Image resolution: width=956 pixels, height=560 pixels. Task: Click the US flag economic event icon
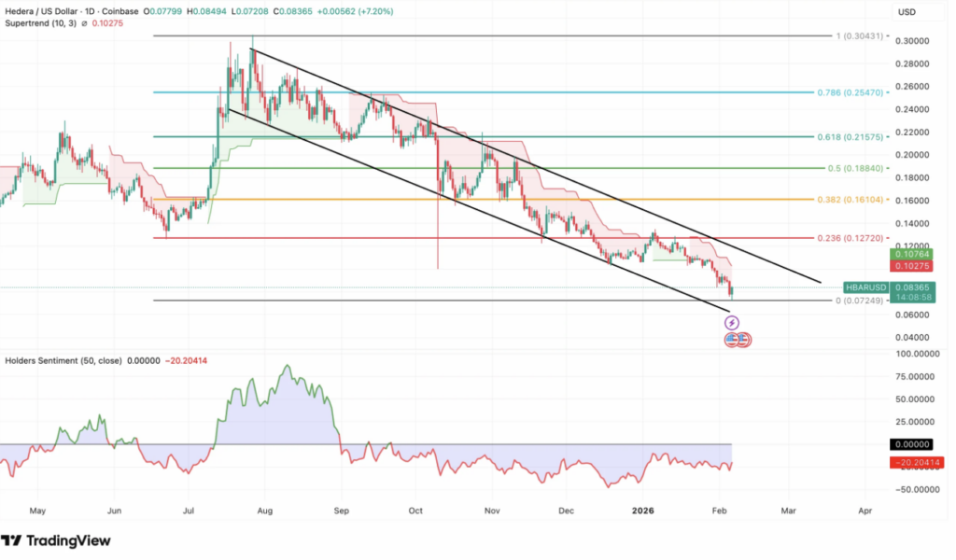736,340
